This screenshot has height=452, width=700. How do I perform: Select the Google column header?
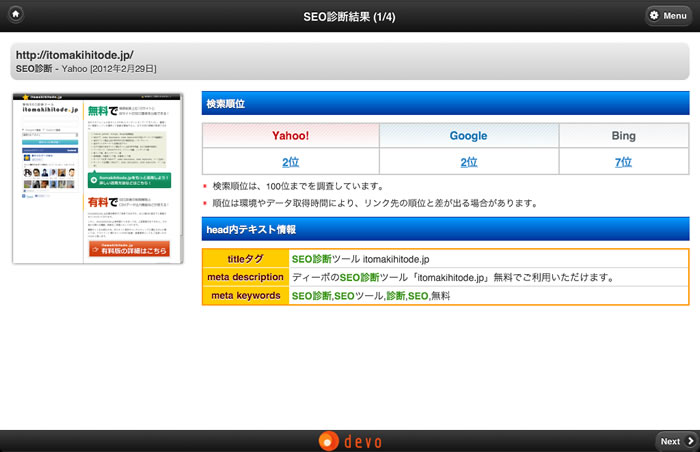(x=469, y=135)
